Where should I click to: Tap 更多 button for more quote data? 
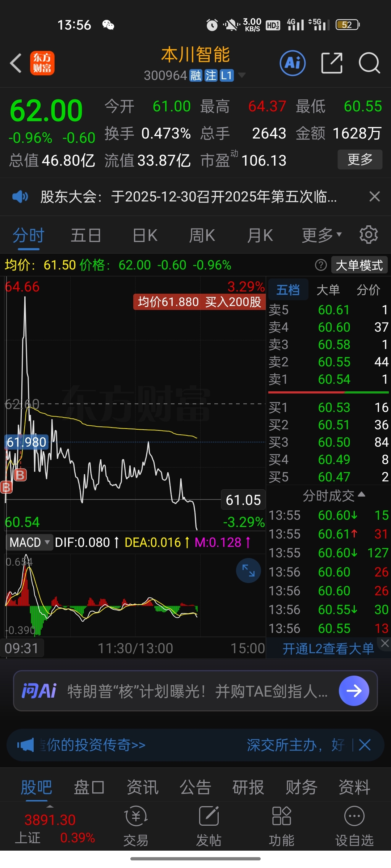(x=360, y=159)
